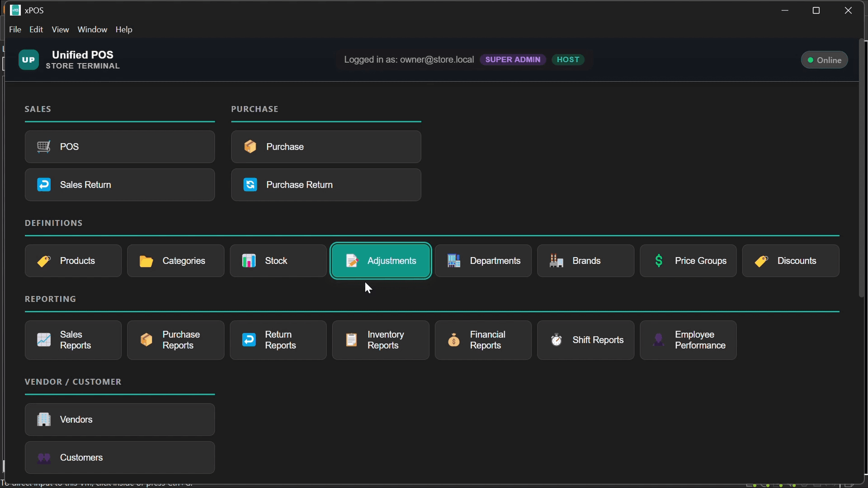Viewport: 868px width, 488px height.
Task: Open the File menu
Action: (x=15, y=29)
